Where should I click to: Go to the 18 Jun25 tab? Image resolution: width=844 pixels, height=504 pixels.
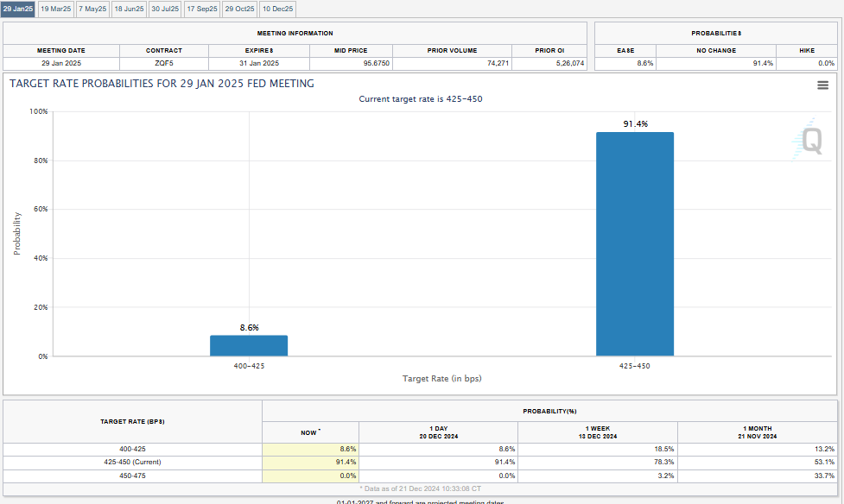[x=130, y=9]
